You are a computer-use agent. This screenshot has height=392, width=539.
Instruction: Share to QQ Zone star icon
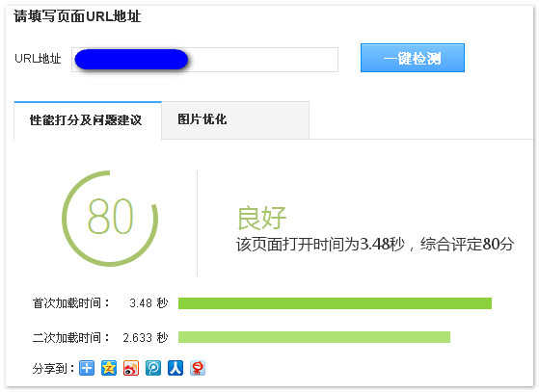pyautogui.click(x=109, y=368)
